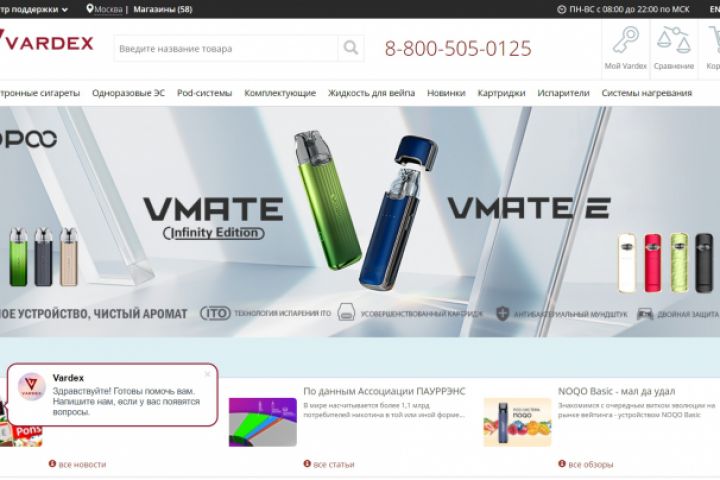Screen dimensions: 720x480
Task: Click the clock icon by working hours
Action: click(561, 9)
